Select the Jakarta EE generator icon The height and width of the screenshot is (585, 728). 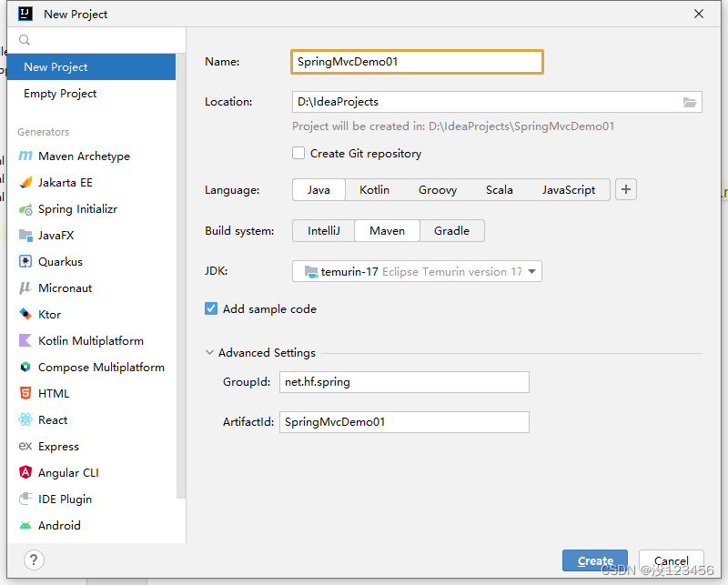[25, 183]
